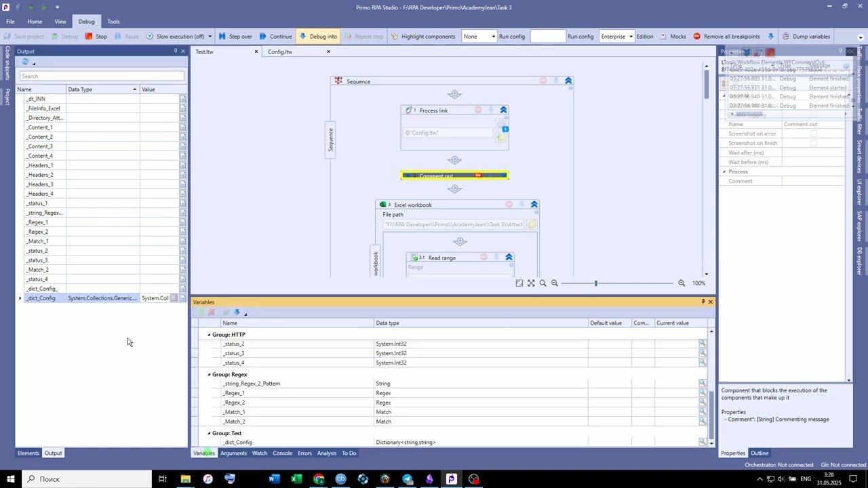Open details icon for _dt_INN variable
The height and width of the screenshot is (488, 868).
183,99
